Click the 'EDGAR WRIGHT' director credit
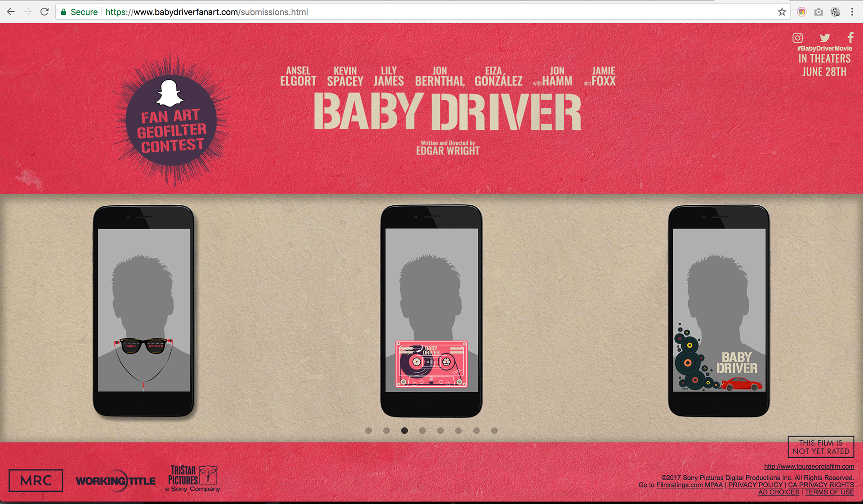Image resolution: width=863 pixels, height=504 pixels. click(448, 151)
